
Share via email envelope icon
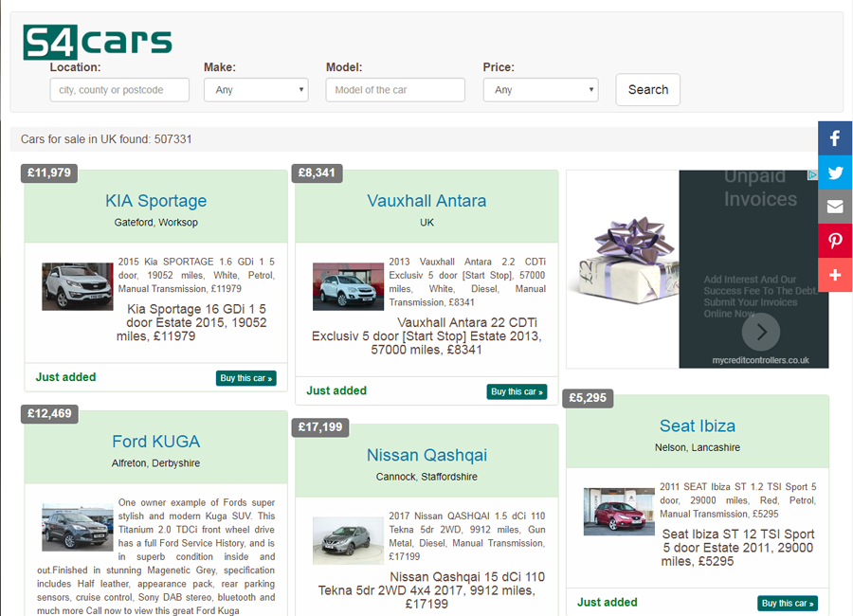point(835,207)
